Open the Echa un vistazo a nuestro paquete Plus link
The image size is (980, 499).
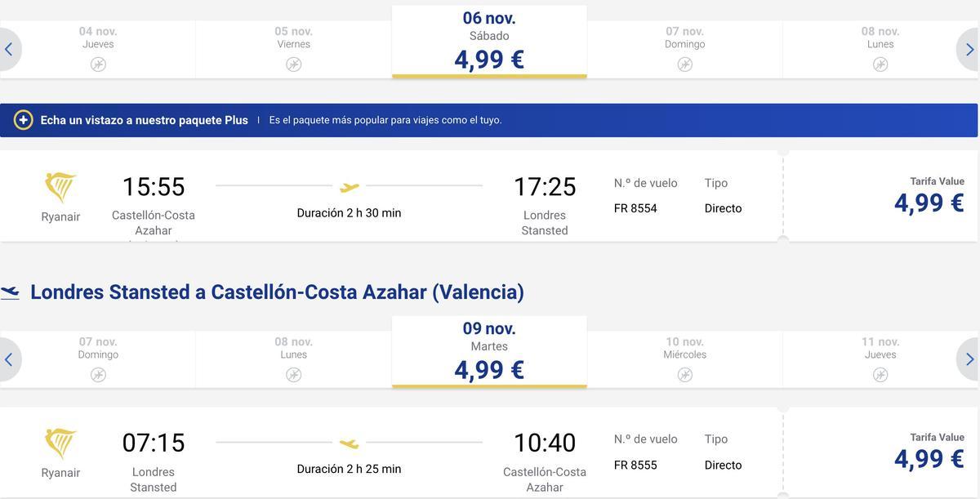pos(145,120)
